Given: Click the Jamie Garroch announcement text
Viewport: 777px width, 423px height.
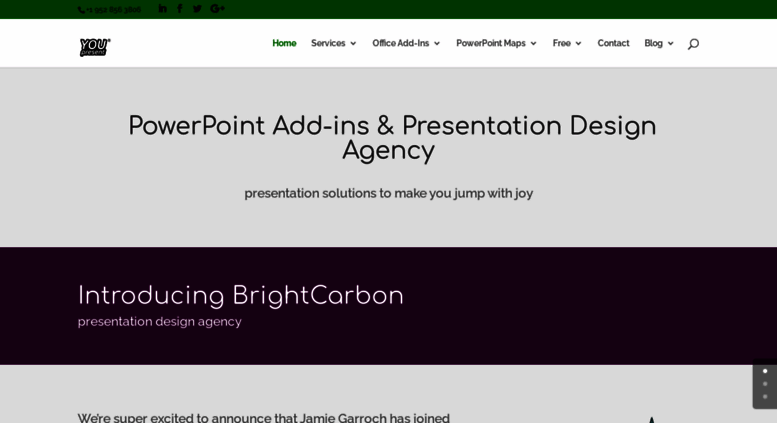Looking at the screenshot, I should click(264, 418).
